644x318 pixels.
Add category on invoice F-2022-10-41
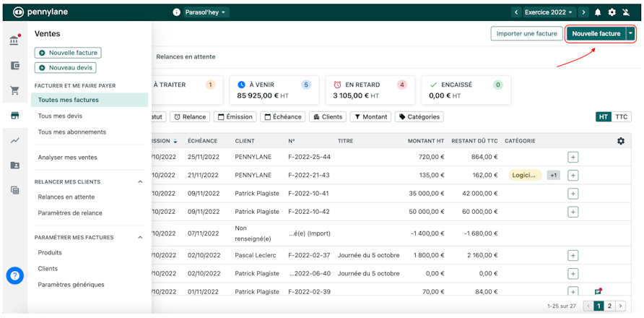tap(573, 194)
